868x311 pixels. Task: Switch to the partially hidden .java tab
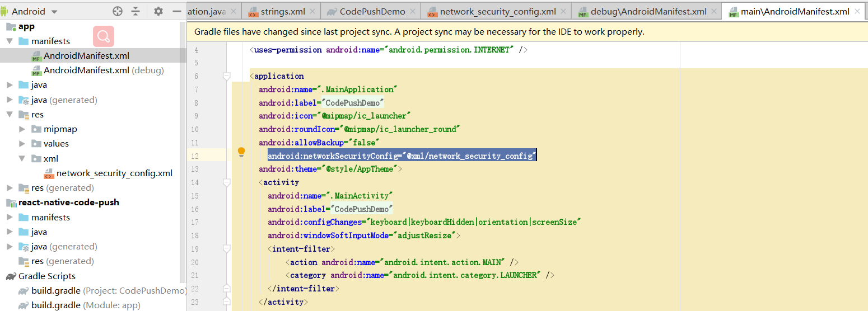(207, 11)
